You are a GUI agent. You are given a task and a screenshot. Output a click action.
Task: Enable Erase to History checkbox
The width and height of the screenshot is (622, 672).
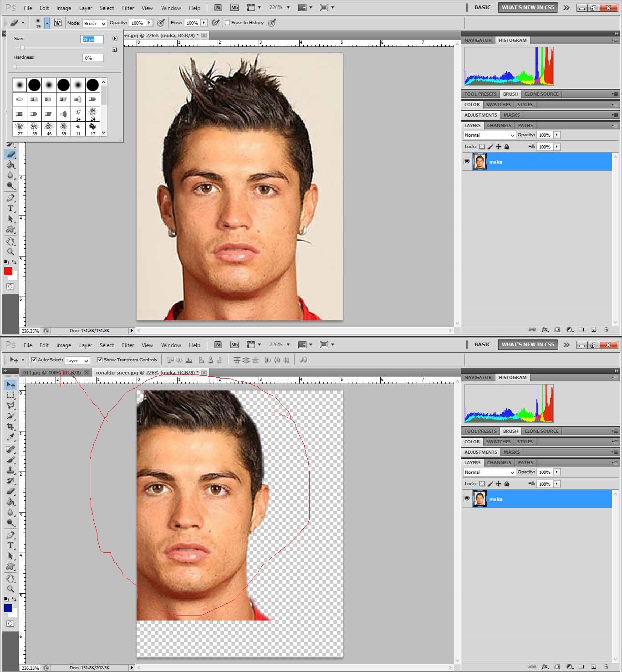(x=228, y=23)
